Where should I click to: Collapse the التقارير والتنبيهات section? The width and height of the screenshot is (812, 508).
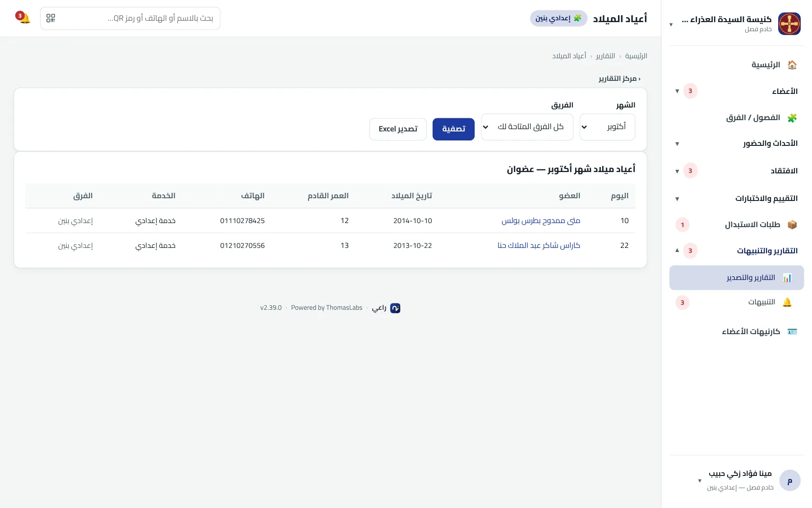tap(737, 251)
